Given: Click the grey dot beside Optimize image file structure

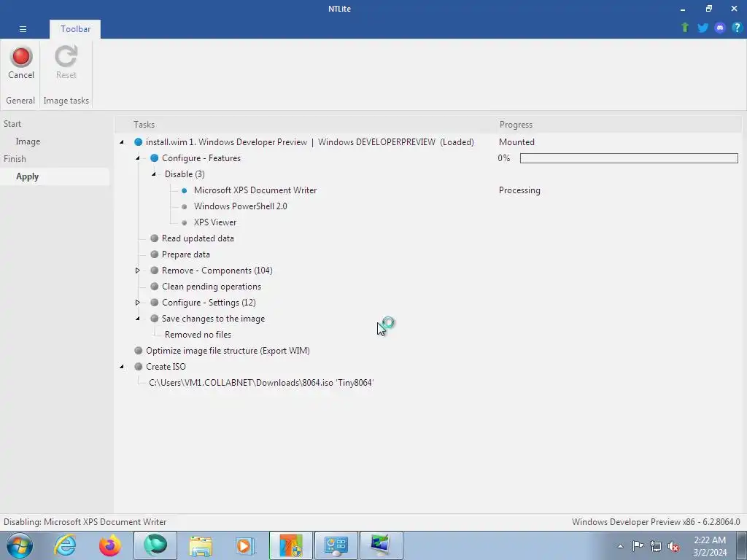Looking at the screenshot, I should [x=138, y=351].
